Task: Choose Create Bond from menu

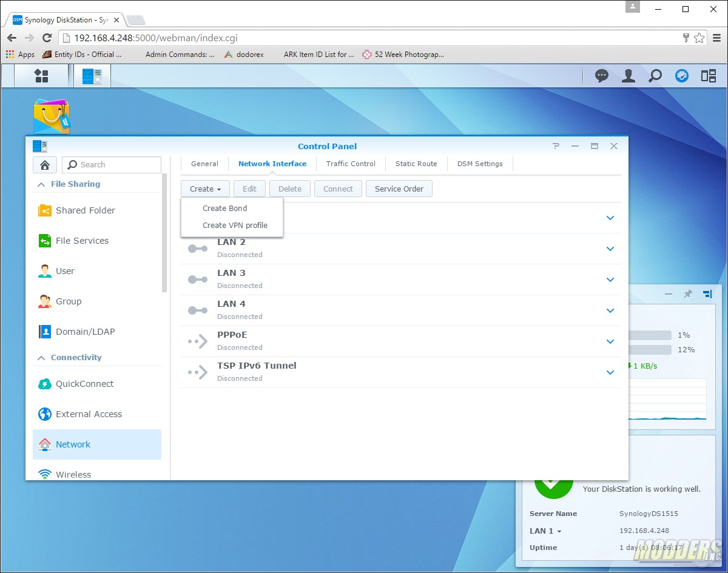Action: point(232,208)
